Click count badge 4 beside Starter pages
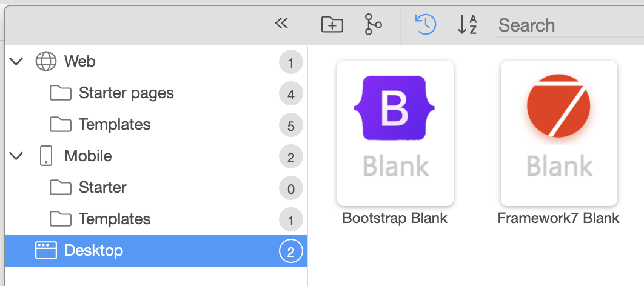Image resolution: width=644 pixels, height=286 pixels. (291, 95)
